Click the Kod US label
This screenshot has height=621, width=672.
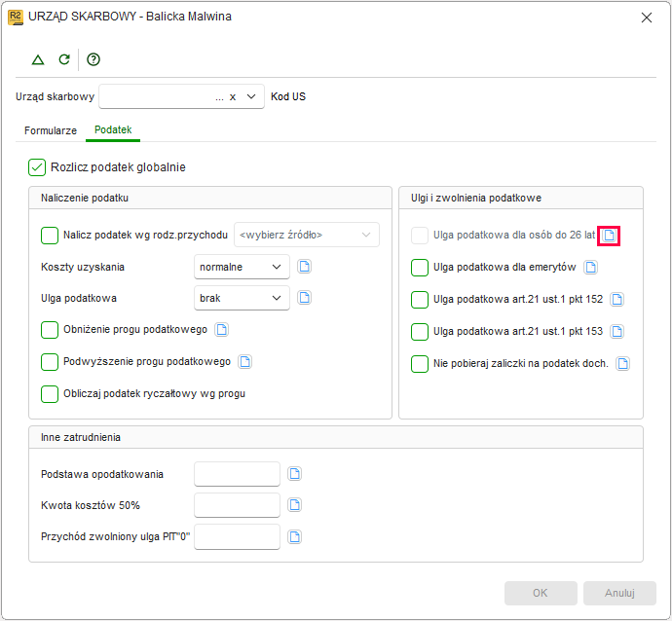(x=288, y=96)
